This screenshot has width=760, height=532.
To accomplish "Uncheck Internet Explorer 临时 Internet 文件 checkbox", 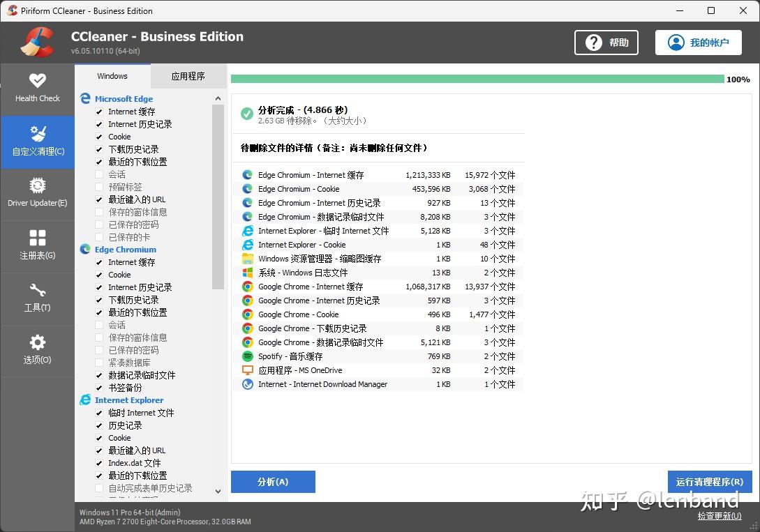I will [x=99, y=413].
